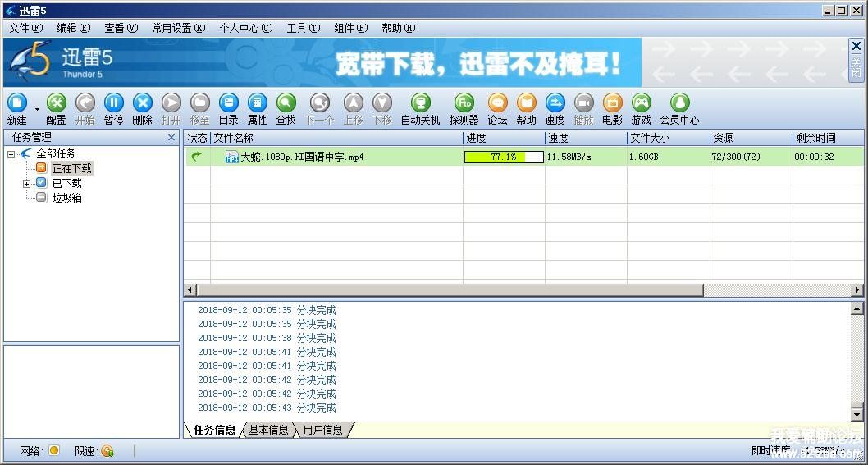Screen dimensions: 868x465
Task: Close the banner with 关闭 button
Action: coord(856,60)
